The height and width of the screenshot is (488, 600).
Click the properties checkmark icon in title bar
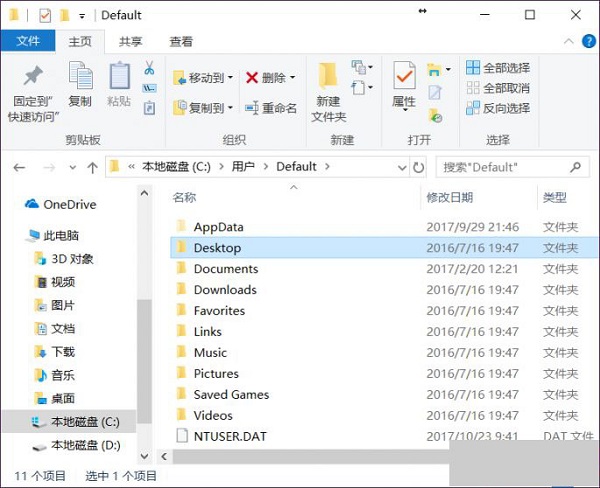[x=45, y=15]
